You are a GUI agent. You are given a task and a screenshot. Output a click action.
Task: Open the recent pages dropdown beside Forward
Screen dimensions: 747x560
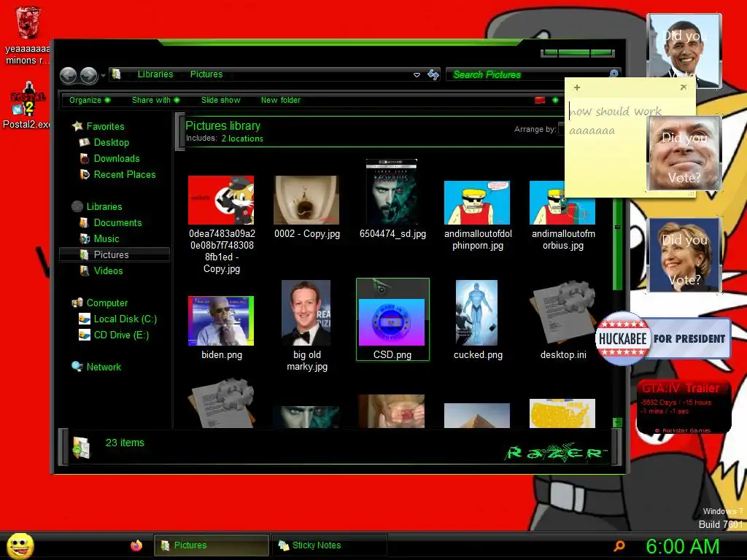point(103,75)
